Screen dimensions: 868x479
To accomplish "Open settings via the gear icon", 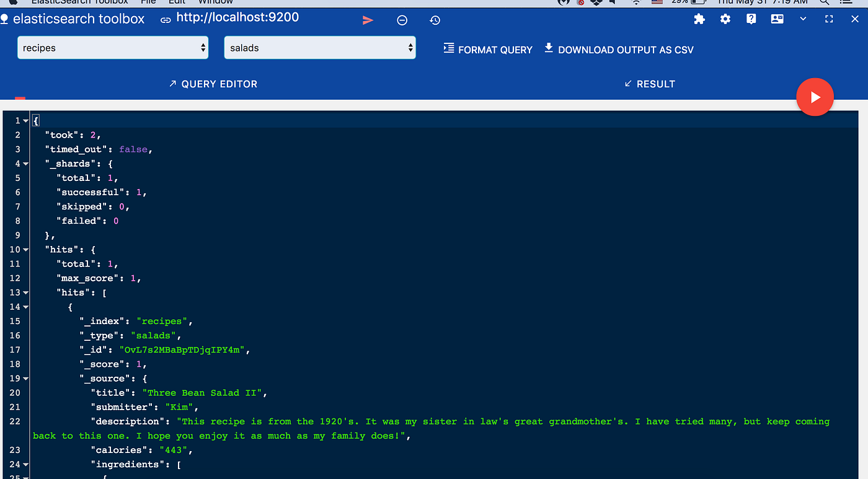I will coord(725,19).
